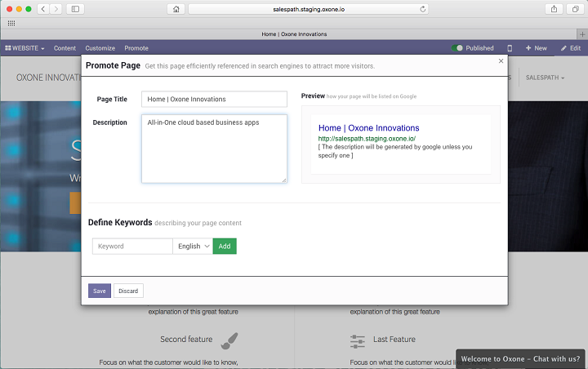Click the Description text area
Screen dimensions: 588x369
[214, 149]
